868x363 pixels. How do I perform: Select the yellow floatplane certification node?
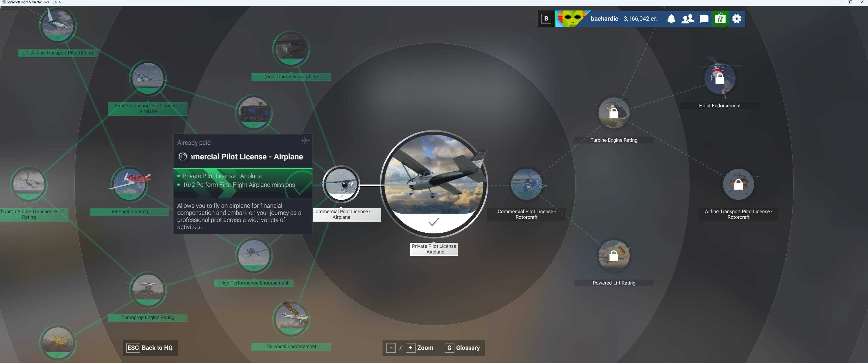click(x=58, y=343)
